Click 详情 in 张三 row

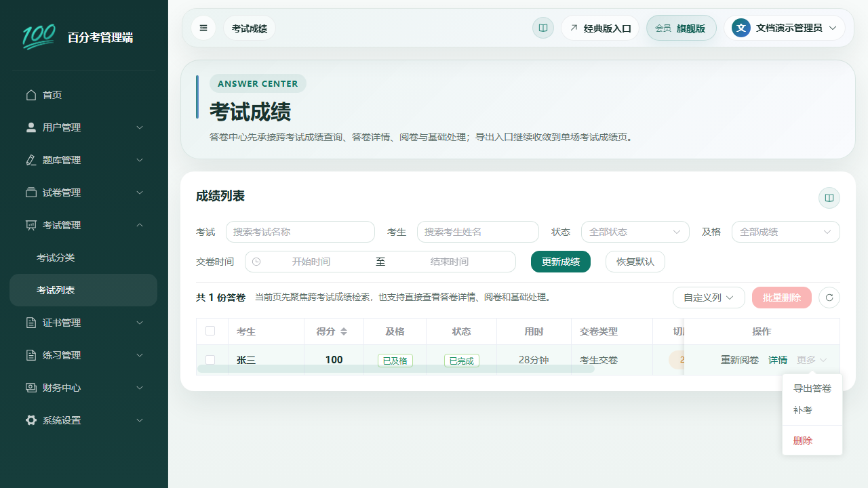[778, 360]
